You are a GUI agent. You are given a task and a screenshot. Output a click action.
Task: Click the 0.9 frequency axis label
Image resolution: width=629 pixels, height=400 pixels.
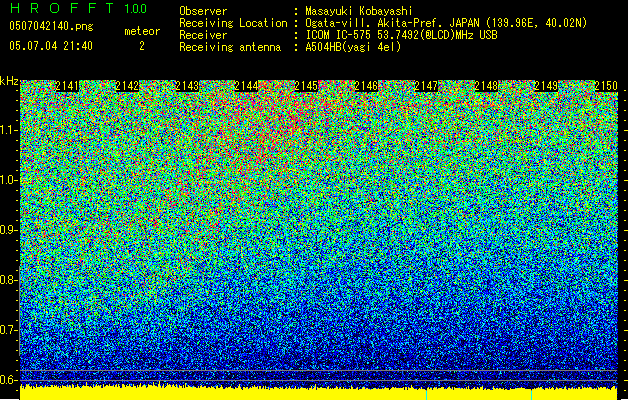coord(8,230)
